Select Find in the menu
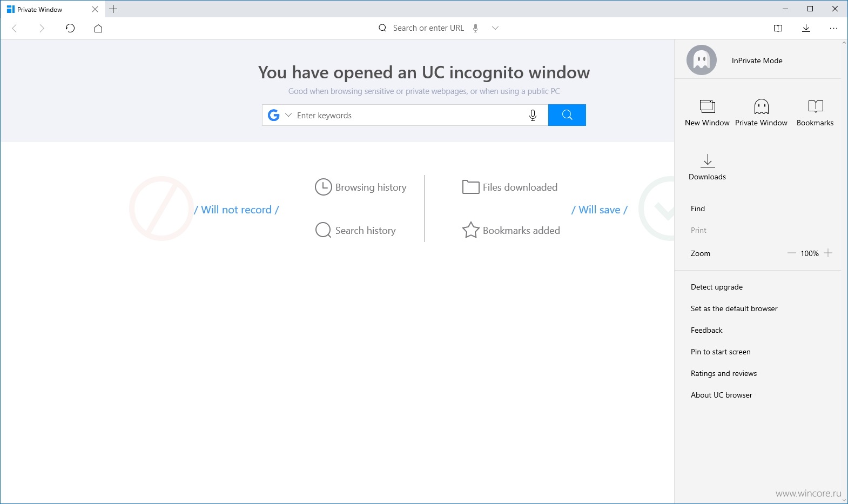The width and height of the screenshot is (848, 504). tap(698, 209)
